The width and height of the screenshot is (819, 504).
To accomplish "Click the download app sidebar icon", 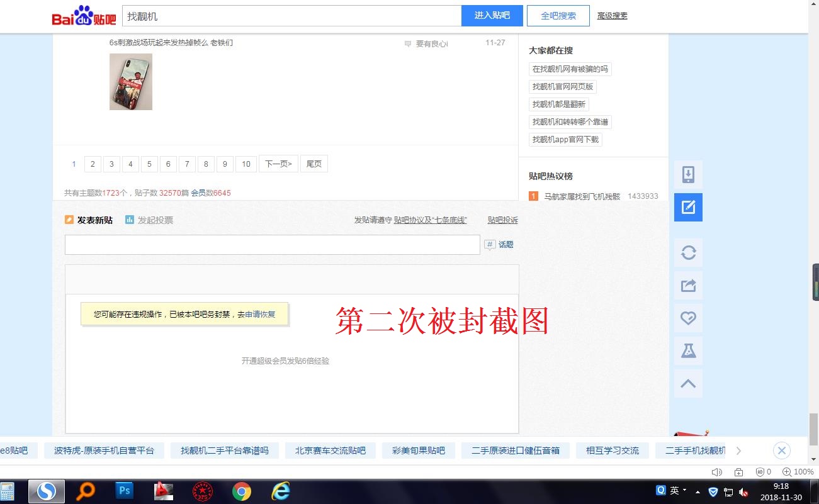I will coord(688,174).
